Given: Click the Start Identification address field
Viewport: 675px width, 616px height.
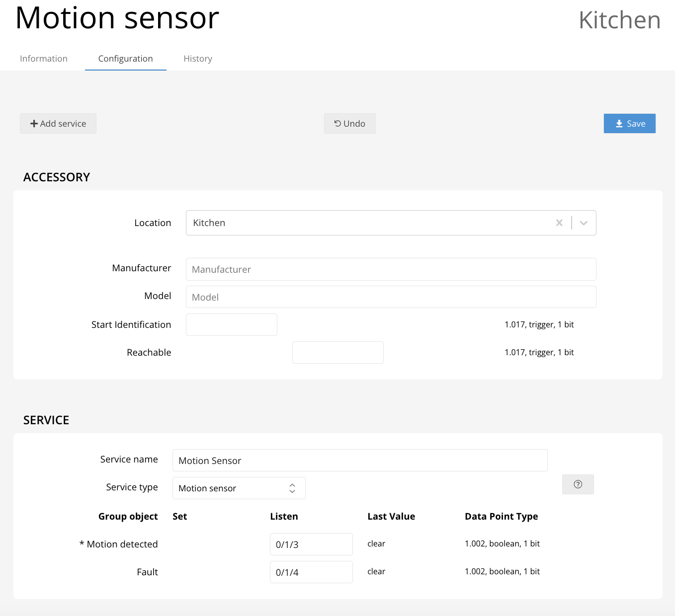Looking at the screenshot, I should click(232, 325).
